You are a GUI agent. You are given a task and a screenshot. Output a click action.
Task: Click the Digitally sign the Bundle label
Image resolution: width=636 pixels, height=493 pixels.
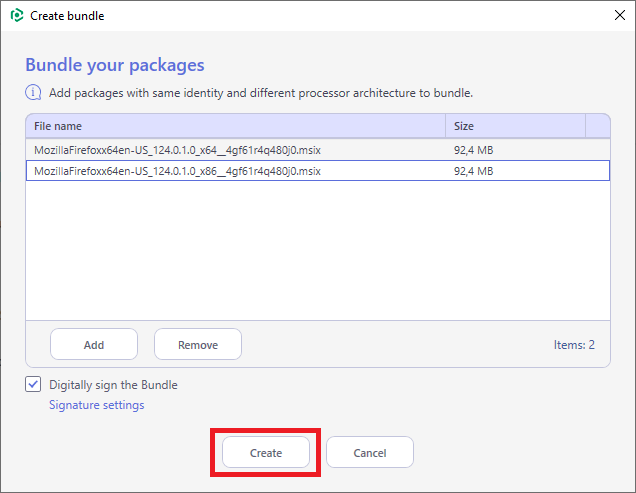point(113,385)
